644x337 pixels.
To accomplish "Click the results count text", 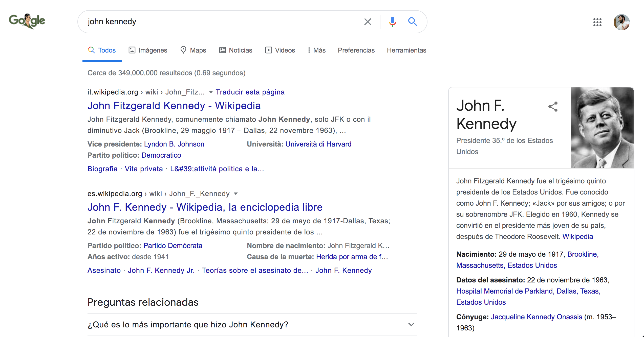I will (x=166, y=73).
